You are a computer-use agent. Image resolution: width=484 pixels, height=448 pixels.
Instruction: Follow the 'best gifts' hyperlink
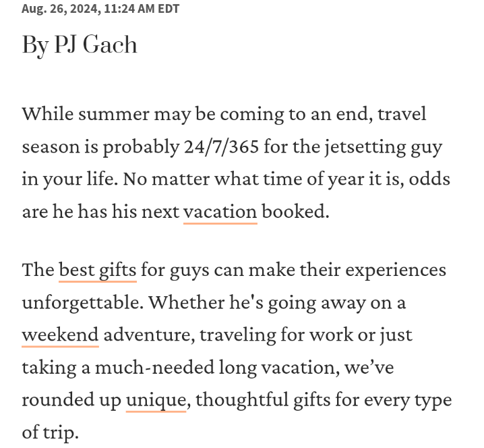[x=98, y=270]
